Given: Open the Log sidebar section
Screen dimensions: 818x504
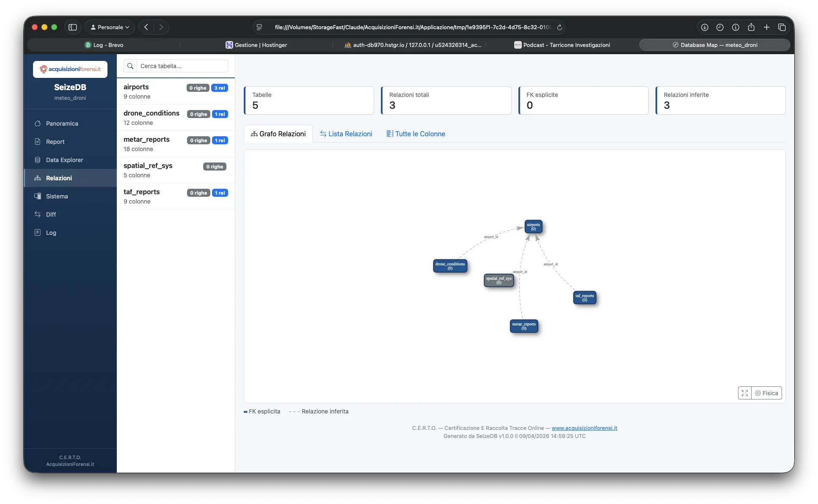Looking at the screenshot, I should coord(51,233).
